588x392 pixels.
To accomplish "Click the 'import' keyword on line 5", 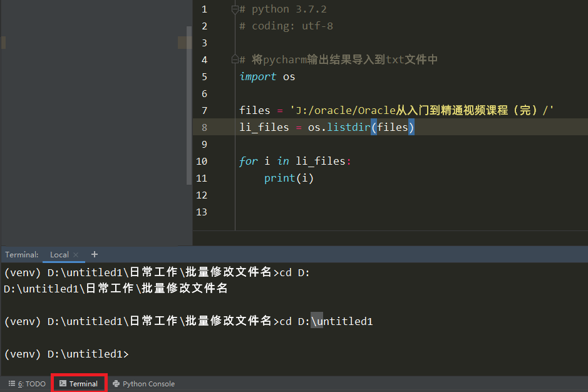I will (x=257, y=76).
